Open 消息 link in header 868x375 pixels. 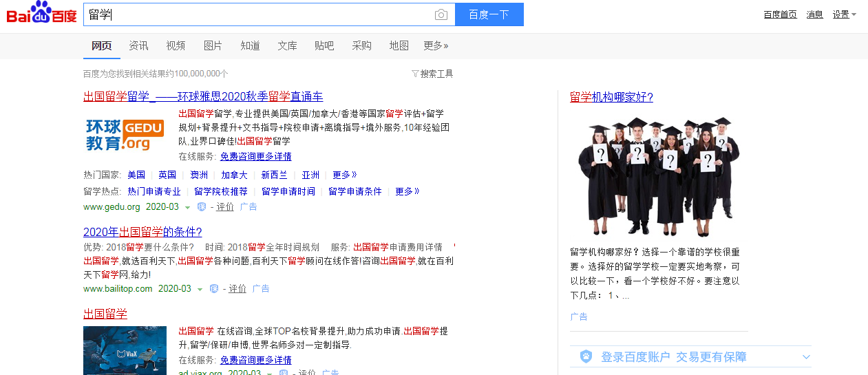(x=814, y=14)
